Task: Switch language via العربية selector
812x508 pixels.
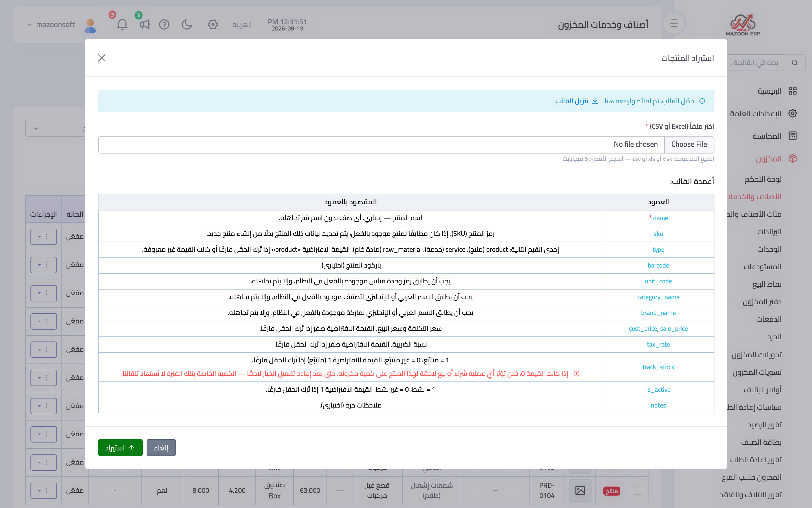Action: (242, 25)
